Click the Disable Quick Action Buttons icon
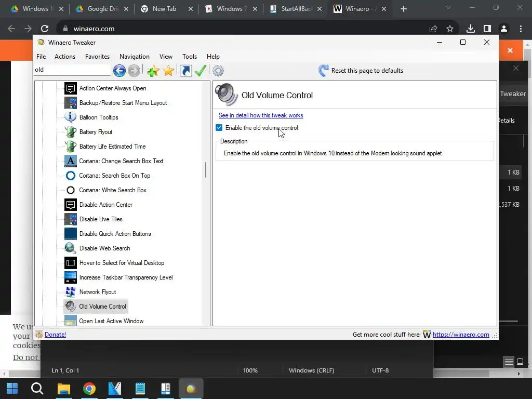 71,234
